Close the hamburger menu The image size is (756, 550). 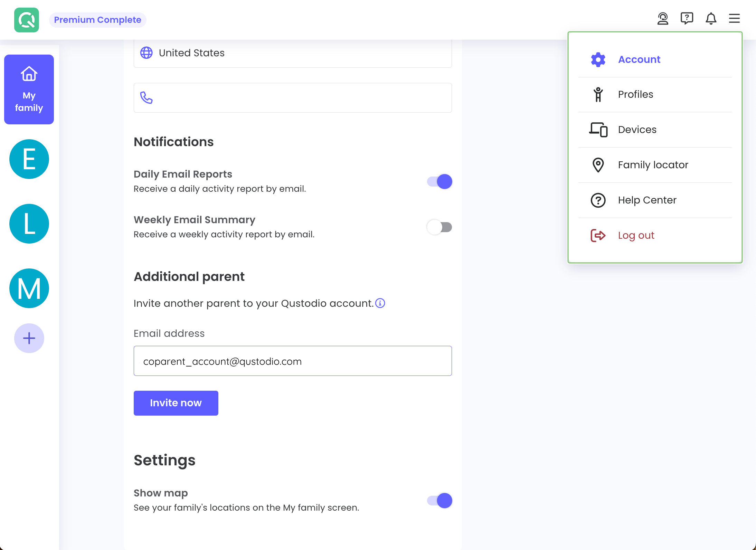[x=734, y=19]
